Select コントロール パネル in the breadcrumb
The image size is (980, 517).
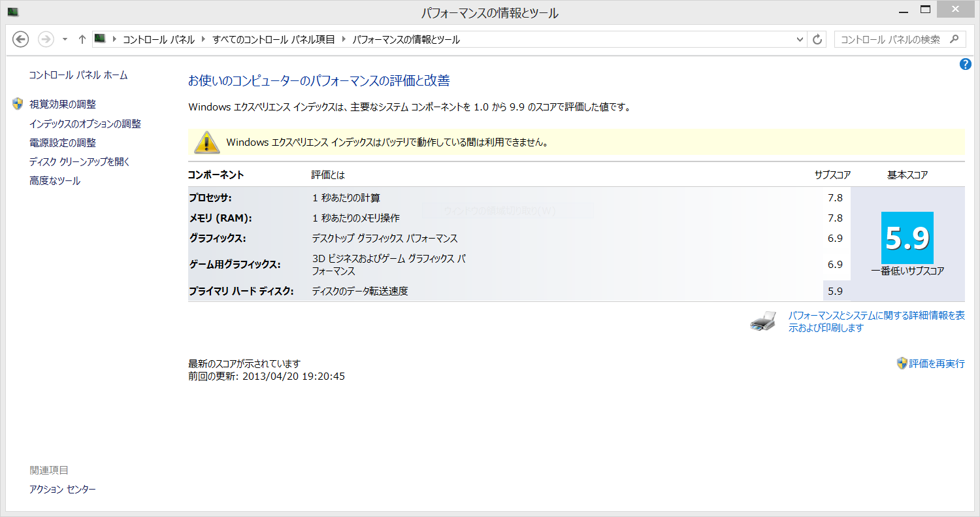159,40
